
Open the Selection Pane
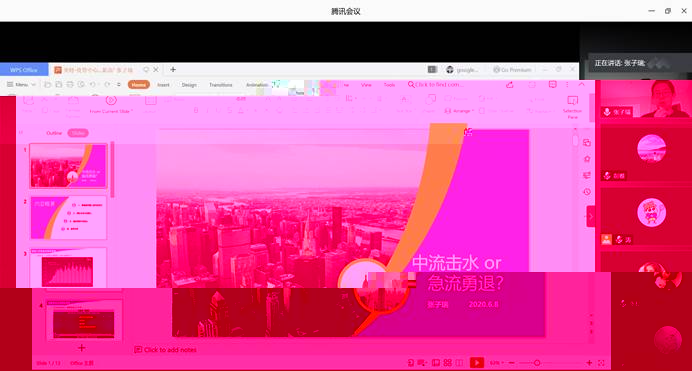tap(572, 107)
